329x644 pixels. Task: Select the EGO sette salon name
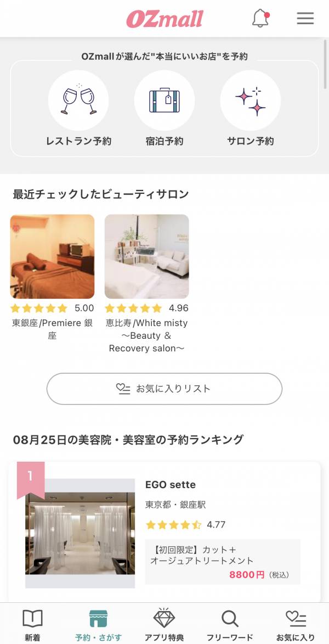[171, 485]
